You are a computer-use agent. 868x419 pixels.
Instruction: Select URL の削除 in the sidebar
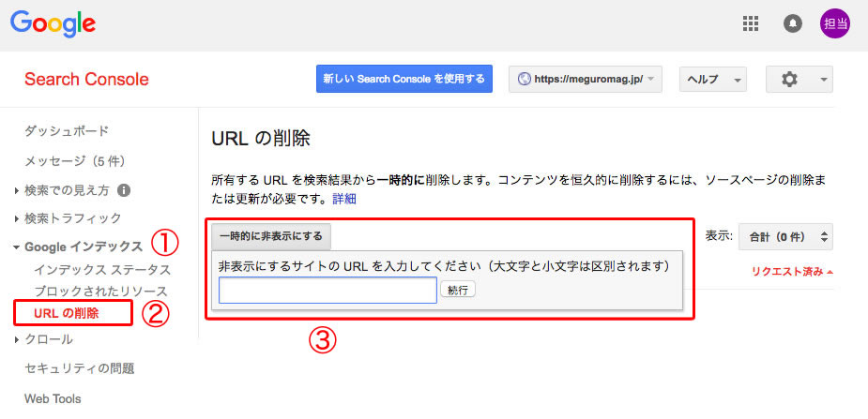tap(66, 312)
